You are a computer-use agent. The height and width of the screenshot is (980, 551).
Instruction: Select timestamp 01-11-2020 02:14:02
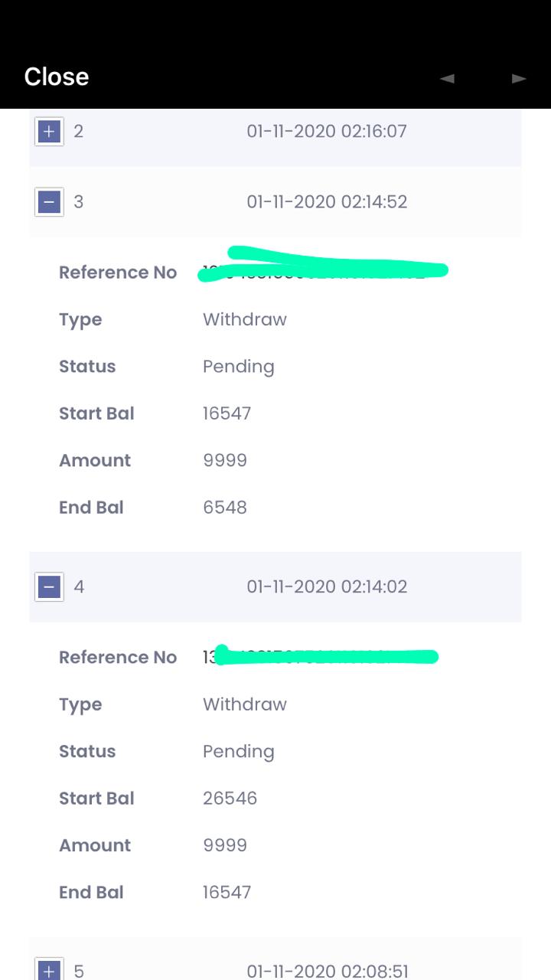click(327, 587)
